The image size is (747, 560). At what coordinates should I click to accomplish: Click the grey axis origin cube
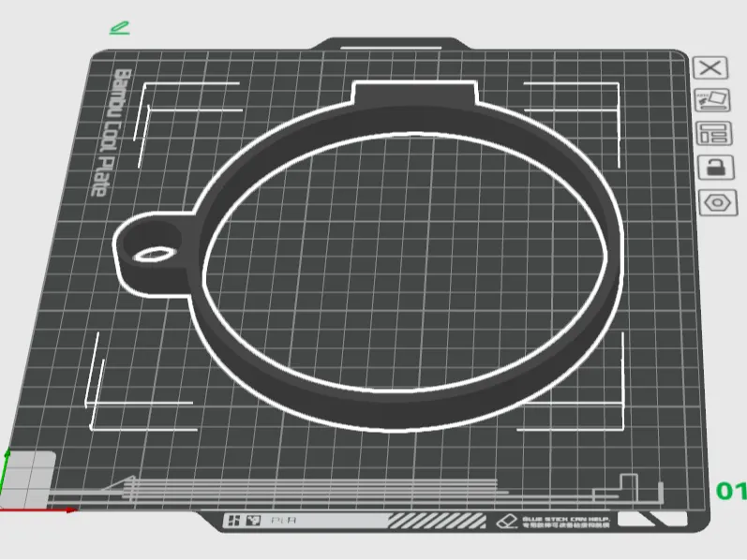click(x=27, y=479)
